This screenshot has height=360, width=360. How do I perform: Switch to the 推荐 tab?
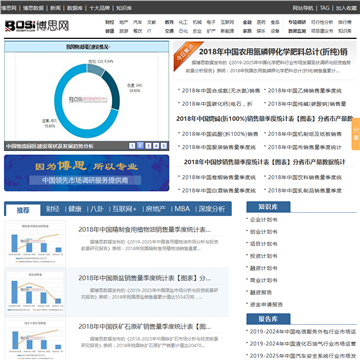(x=23, y=210)
